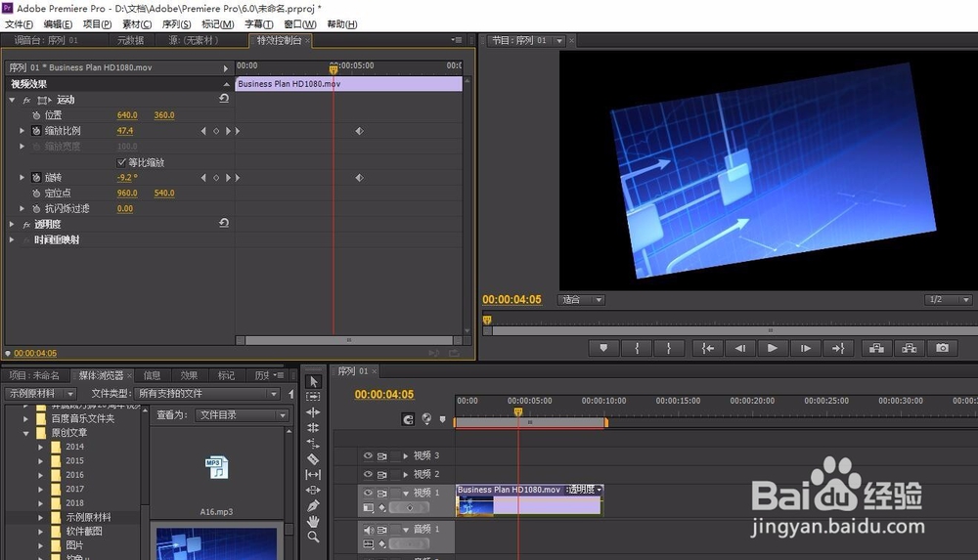The width and height of the screenshot is (978, 560).
Task: Open the 字幕(T) title menu
Action: [x=258, y=24]
